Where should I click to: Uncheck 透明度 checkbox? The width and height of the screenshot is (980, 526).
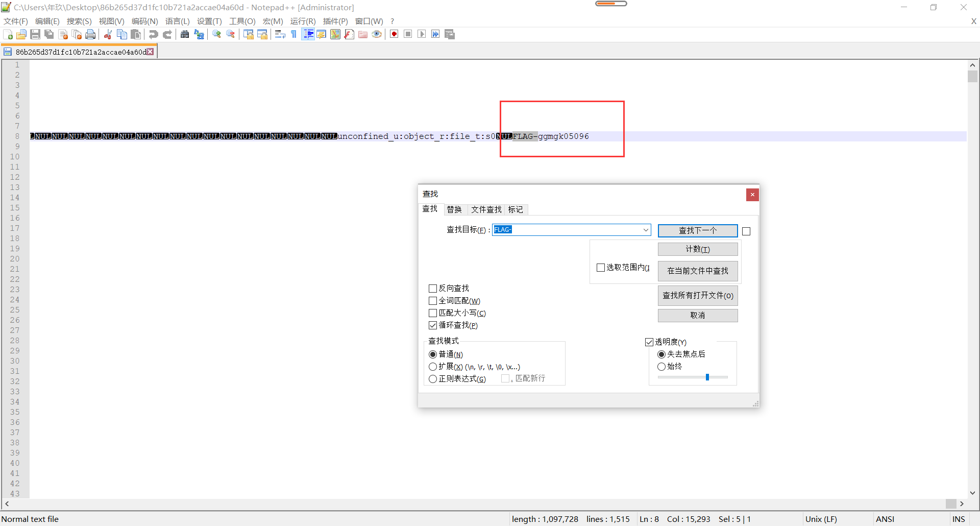click(649, 342)
